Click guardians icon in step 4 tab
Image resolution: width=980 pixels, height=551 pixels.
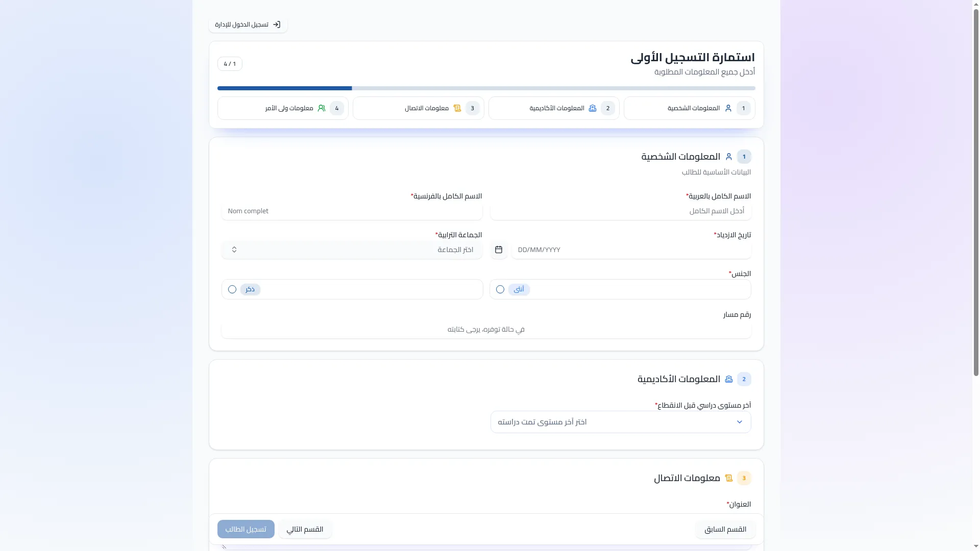pos(322,108)
